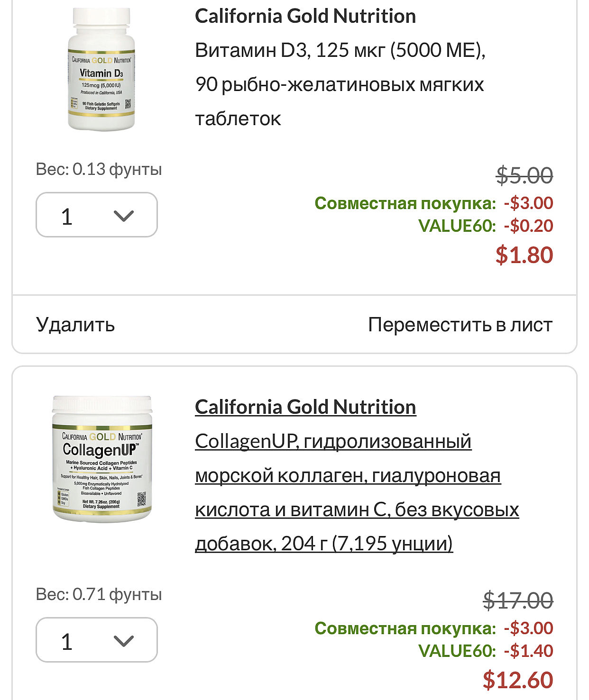Open California Gold Nutrition link above CollagenUP

(x=305, y=407)
